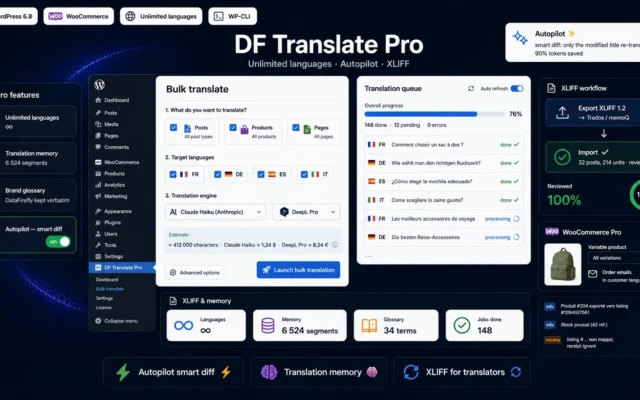Click the Import green check circle icon
Viewport: 640px width, 400px height.
tap(562, 157)
